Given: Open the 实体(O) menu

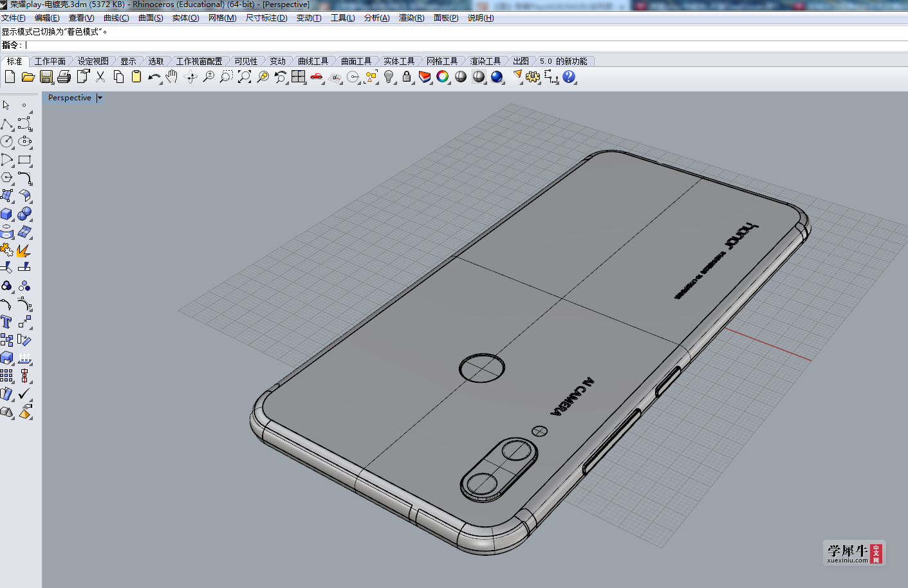Looking at the screenshot, I should coord(186,18).
